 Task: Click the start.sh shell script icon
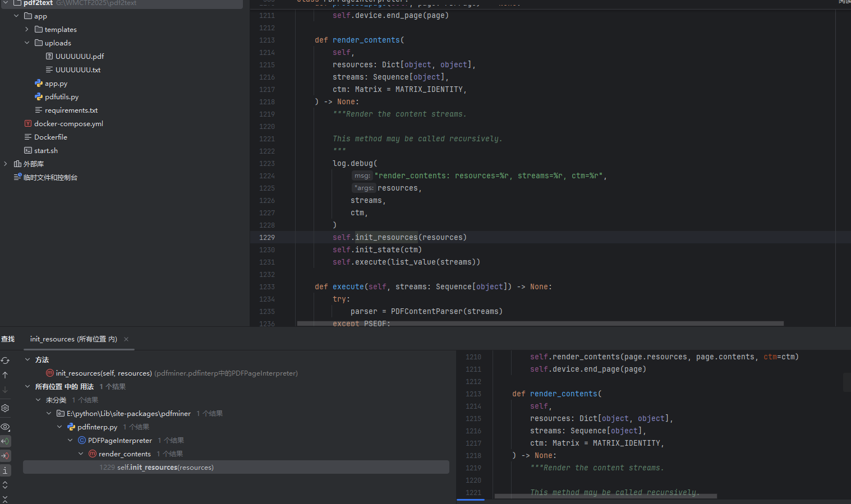point(28,150)
